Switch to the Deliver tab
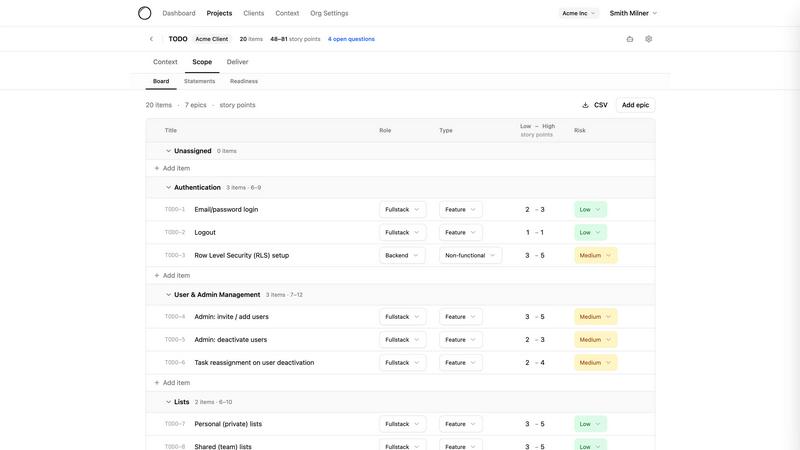Screen dimensions: 800x450 click(237, 62)
